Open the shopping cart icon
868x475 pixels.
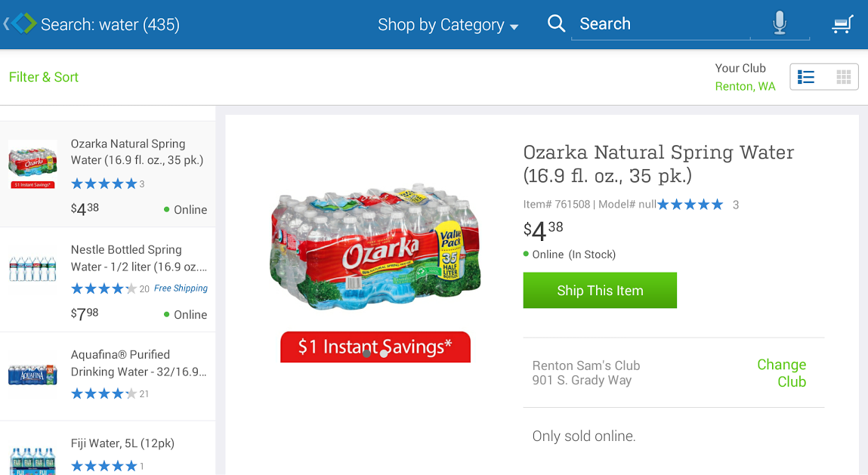coord(842,24)
